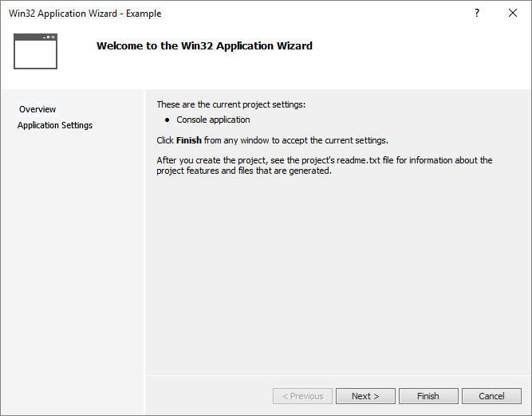Click the current project settings sentence
The width and height of the screenshot is (532, 416).
(x=231, y=104)
